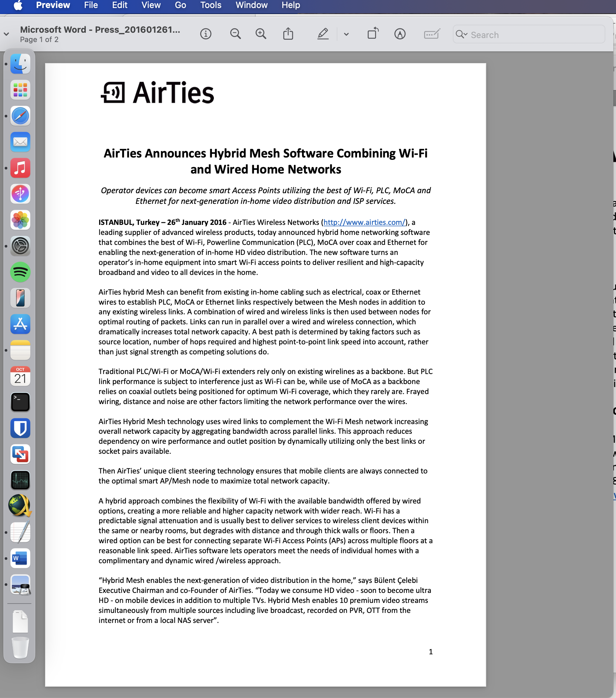Select the Highlight pen tool
The image size is (616, 698).
[323, 34]
